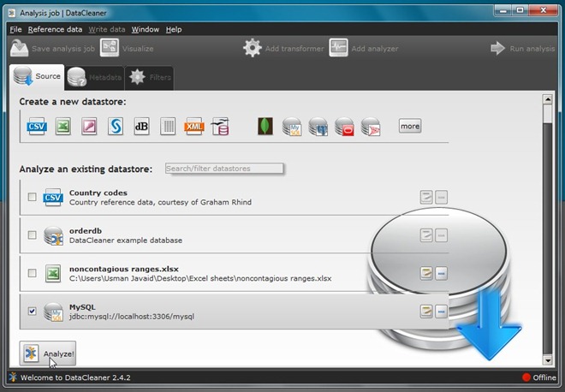This screenshot has height=392, width=565.
Task: Create a new MongoDB datastore
Action: pos(266,127)
